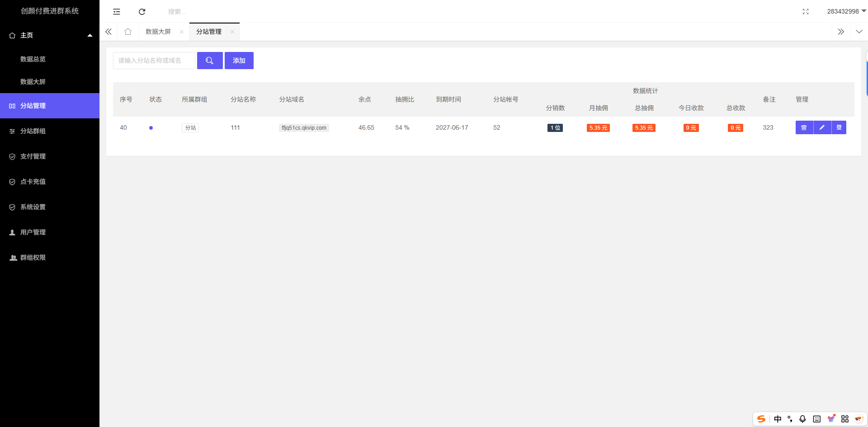Click the substation name search field
Image resolution: width=868 pixels, height=427 pixels.
[x=154, y=61]
